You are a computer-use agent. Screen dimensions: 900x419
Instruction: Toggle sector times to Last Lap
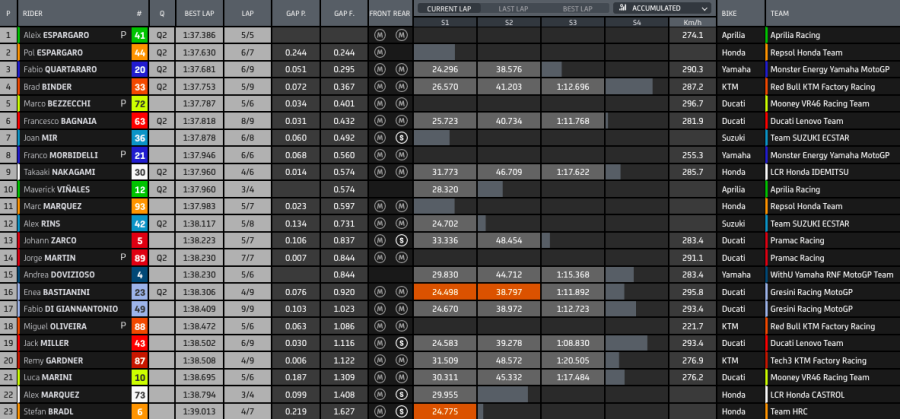514,8
